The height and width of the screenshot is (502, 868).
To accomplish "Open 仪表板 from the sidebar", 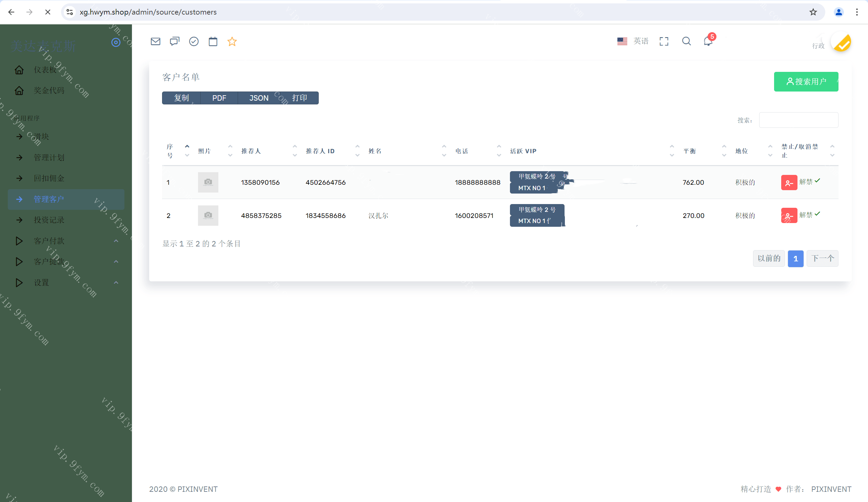I will [45, 70].
